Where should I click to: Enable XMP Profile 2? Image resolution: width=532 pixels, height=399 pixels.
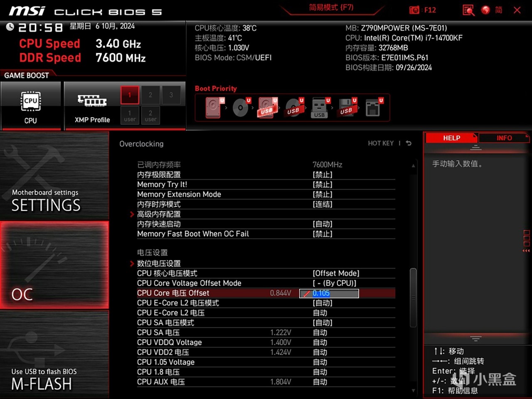[x=150, y=95]
